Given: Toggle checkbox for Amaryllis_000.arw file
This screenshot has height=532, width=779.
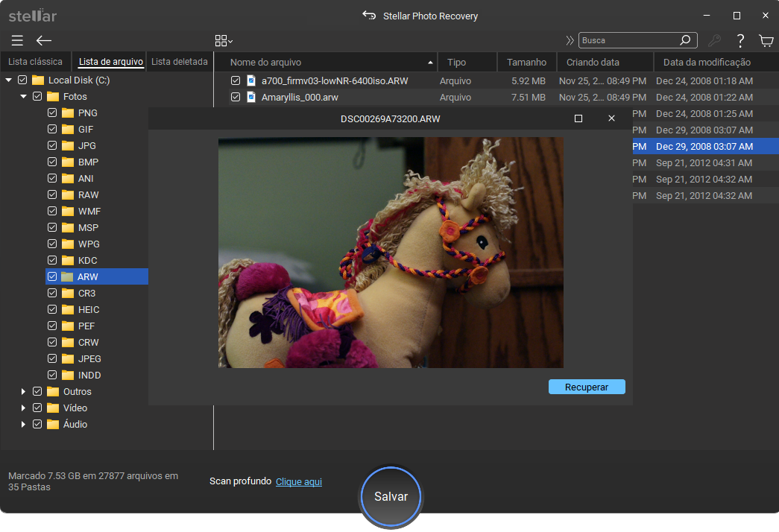Looking at the screenshot, I should [x=236, y=97].
